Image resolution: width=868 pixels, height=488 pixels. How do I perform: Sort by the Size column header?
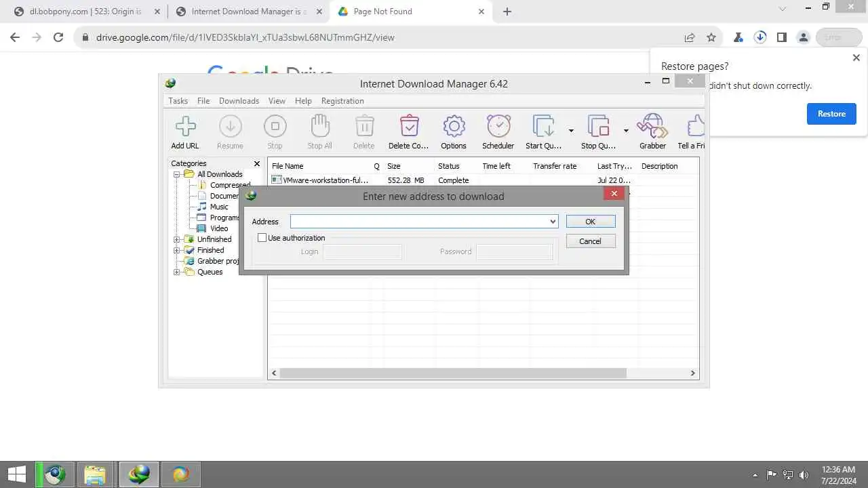pos(408,166)
